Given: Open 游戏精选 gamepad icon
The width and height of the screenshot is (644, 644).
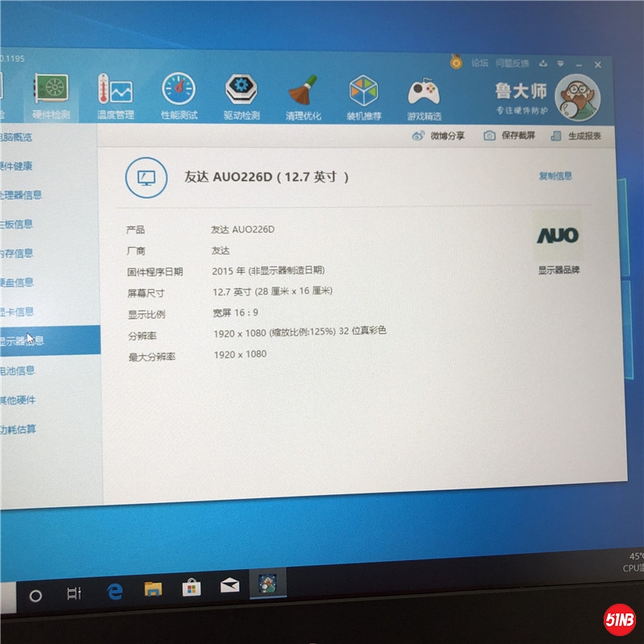Looking at the screenshot, I should [424, 99].
